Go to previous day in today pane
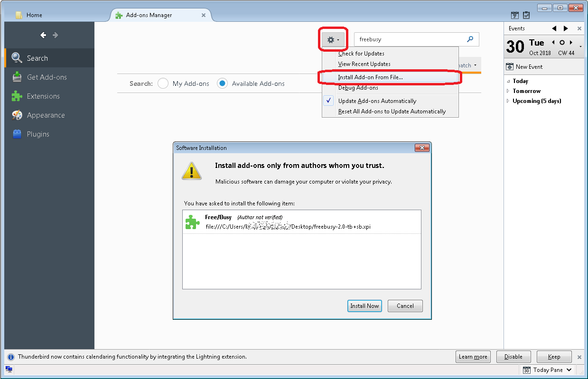This screenshot has width=588, height=379. [x=553, y=42]
